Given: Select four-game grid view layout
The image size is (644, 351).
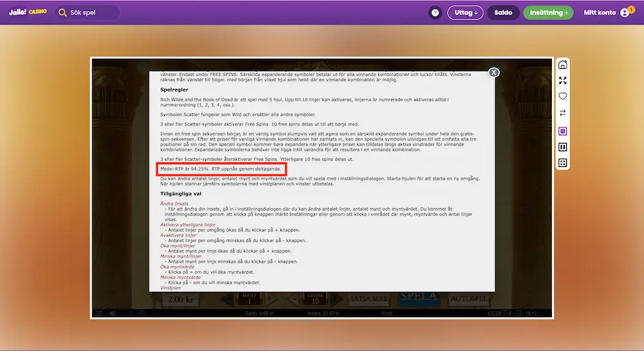Looking at the screenshot, I should (x=563, y=163).
